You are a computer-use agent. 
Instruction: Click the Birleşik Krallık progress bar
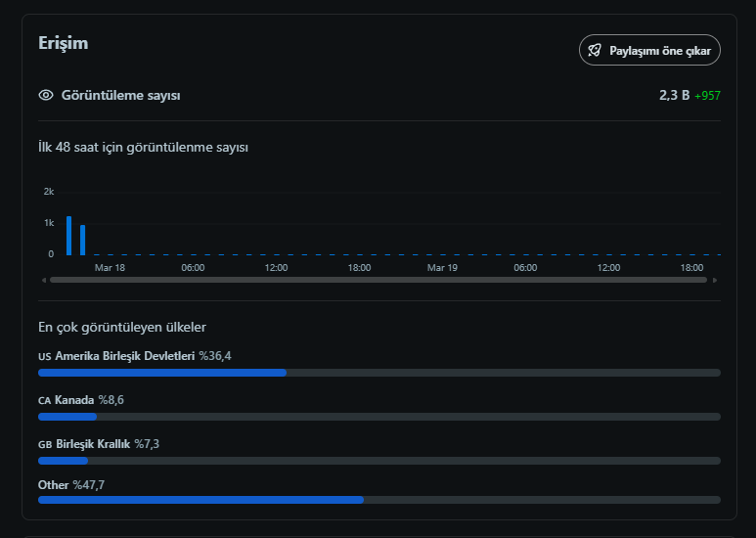379,461
